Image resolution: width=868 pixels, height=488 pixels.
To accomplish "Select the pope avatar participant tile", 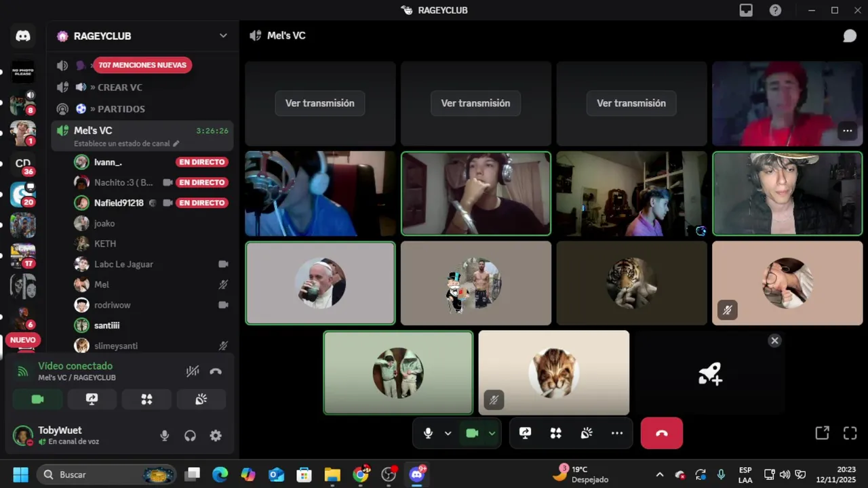I will (320, 283).
